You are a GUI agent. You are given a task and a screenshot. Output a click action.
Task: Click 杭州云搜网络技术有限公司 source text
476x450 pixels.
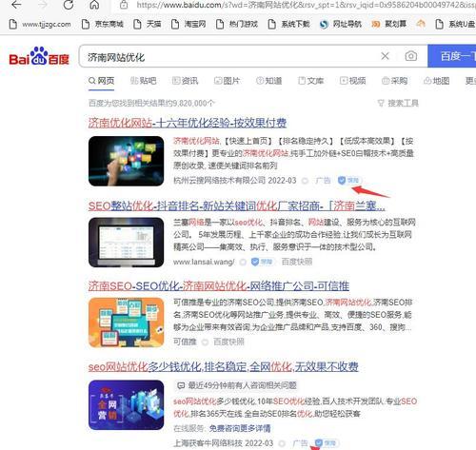(219, 181)
